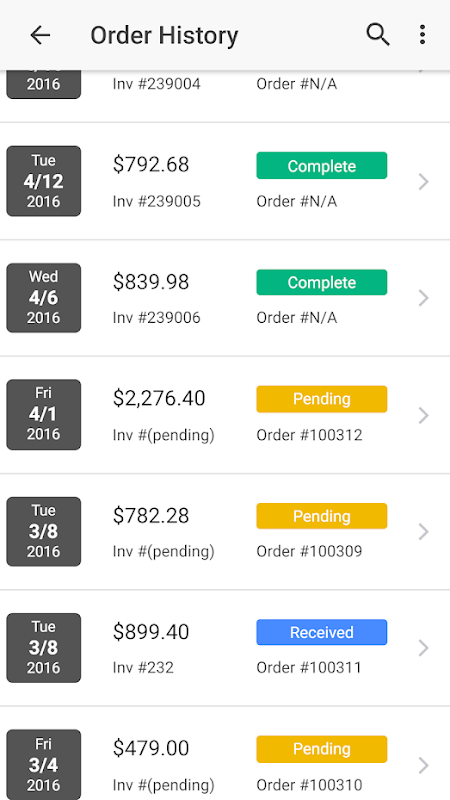Select the blue Received status badge
Image resolution: width=450 pixels, height=800 pixels.
(x=321, y=632)
